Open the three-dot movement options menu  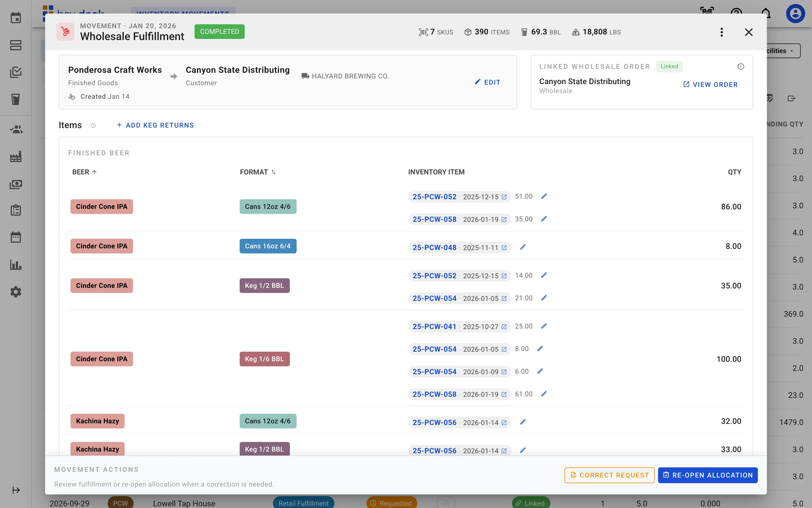[x=721, y=32]
